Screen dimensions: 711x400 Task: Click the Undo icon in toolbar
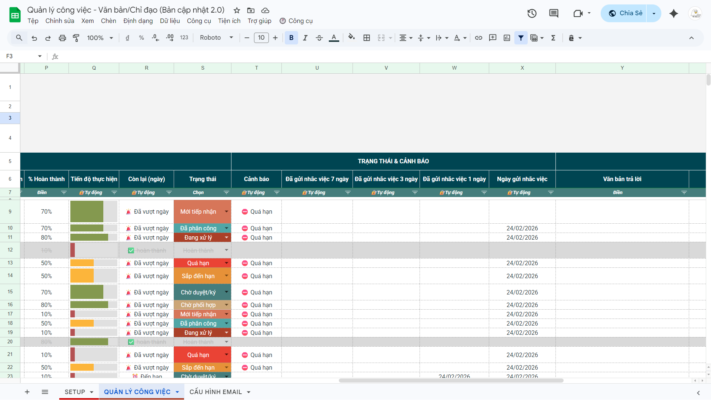(x=35, y=38)
